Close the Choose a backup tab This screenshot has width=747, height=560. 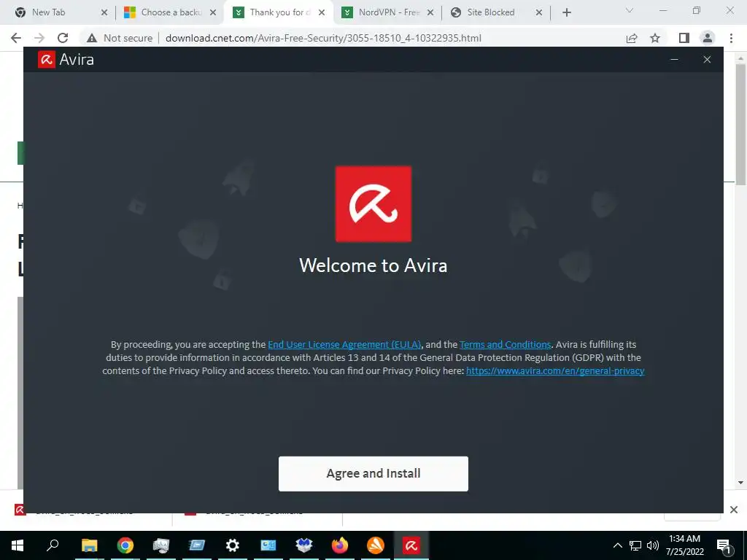point(213,12)
